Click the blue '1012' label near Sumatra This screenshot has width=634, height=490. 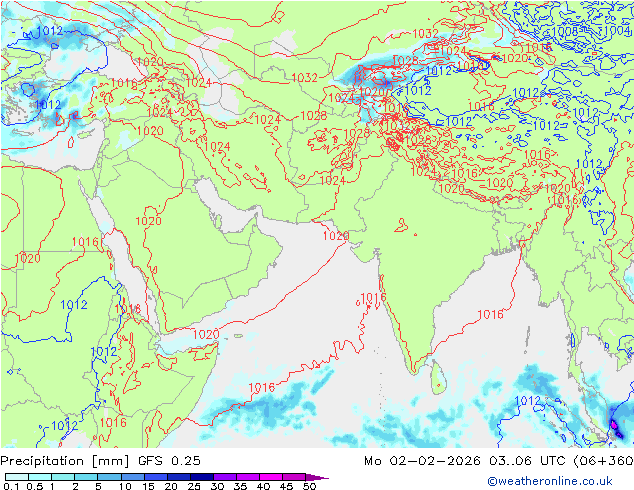tap(528, 401)
